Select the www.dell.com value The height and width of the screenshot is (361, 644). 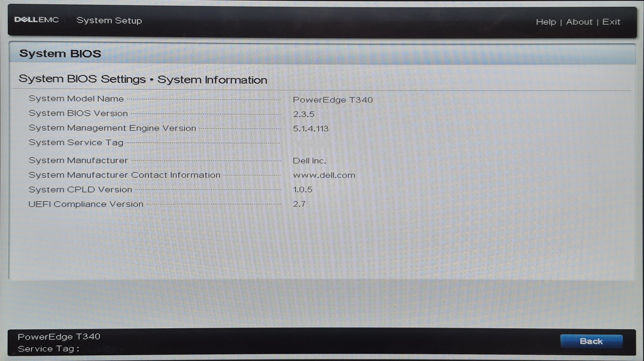tap(324, 175)
